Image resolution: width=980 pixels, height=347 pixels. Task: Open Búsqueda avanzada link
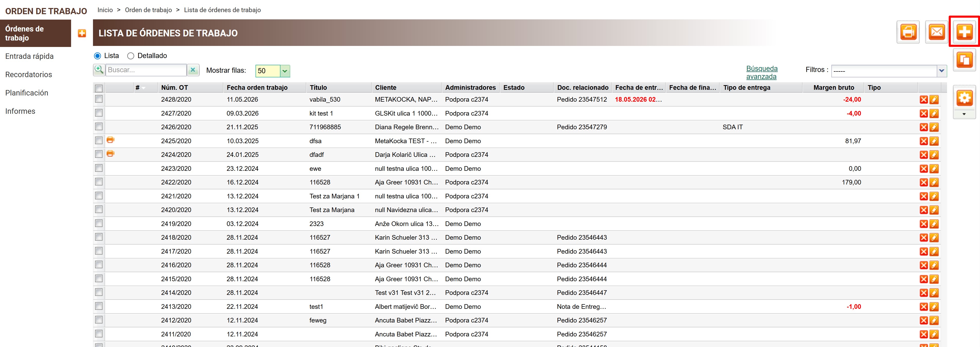[762, 73]
